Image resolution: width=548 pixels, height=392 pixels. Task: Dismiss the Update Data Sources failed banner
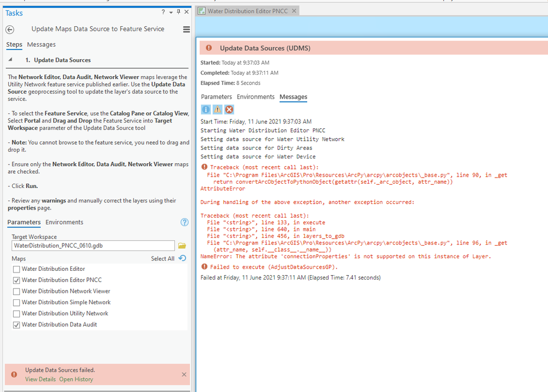(x=184, y=374)
